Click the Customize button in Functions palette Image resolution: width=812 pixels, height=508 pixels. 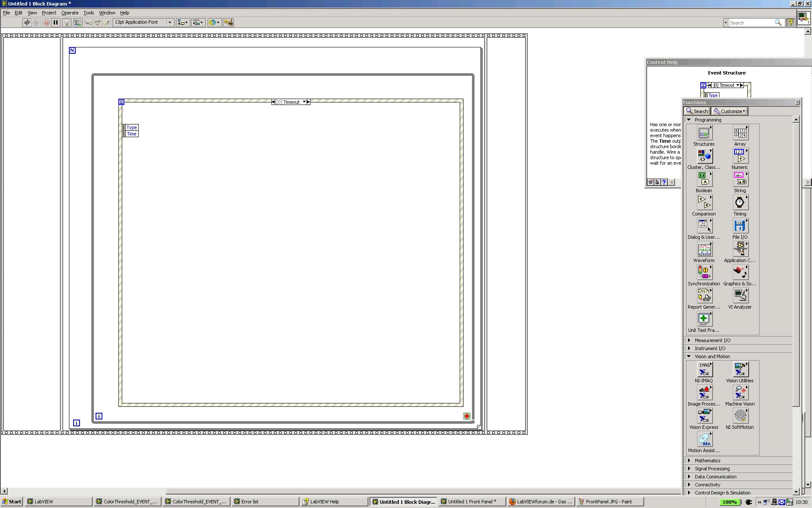coord(730,111)
